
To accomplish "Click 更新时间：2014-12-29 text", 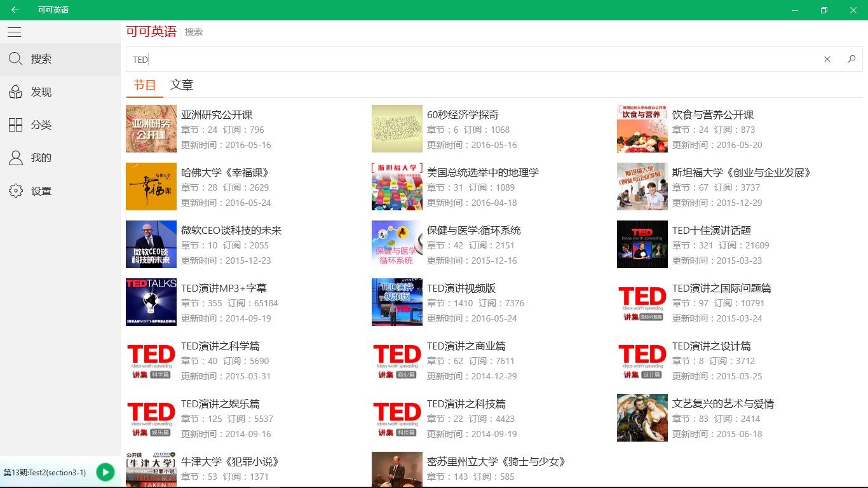I will (472, 376).
